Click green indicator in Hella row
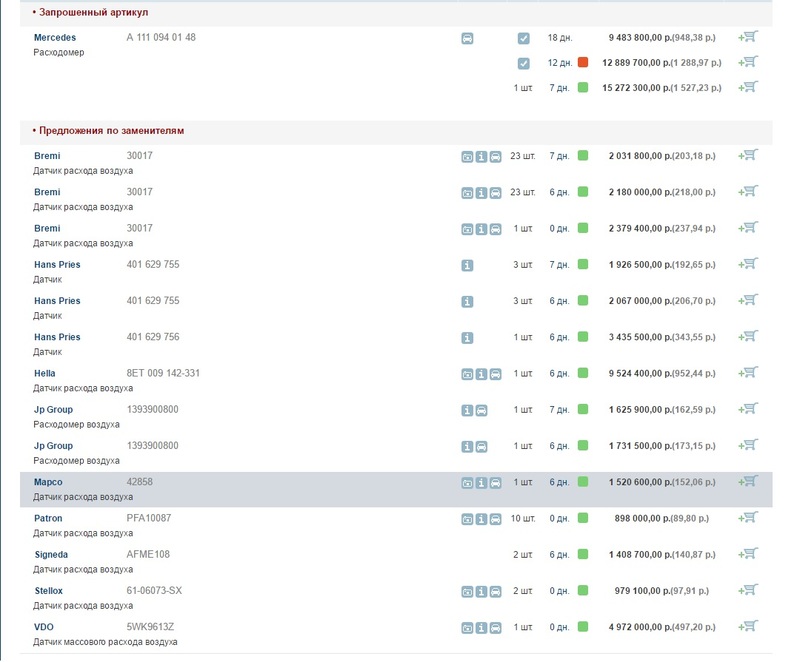 pos(583,374)
